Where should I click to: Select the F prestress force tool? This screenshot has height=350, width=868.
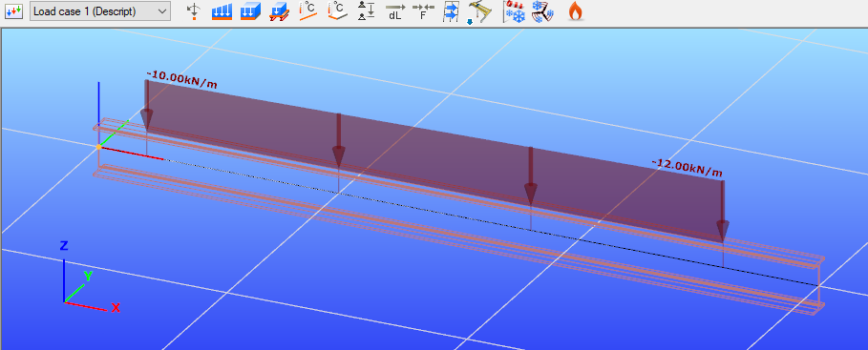[x=423, y=11]
